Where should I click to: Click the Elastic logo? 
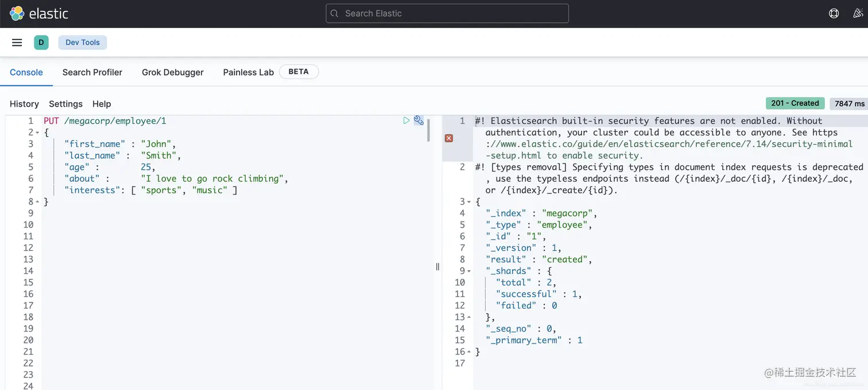(39, 13)
